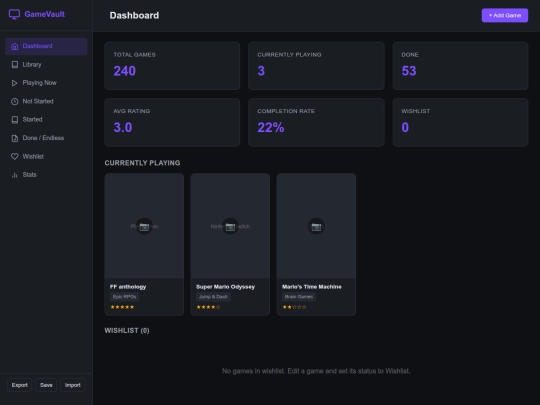Click the Dashboard home icon
Screen dimensions: 540x405
pos(14,46)
